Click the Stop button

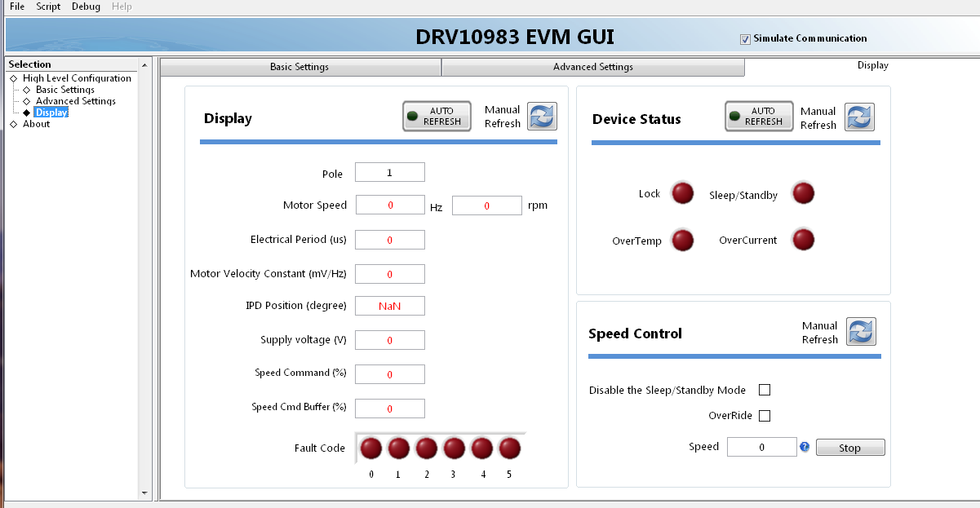point(850,448)
